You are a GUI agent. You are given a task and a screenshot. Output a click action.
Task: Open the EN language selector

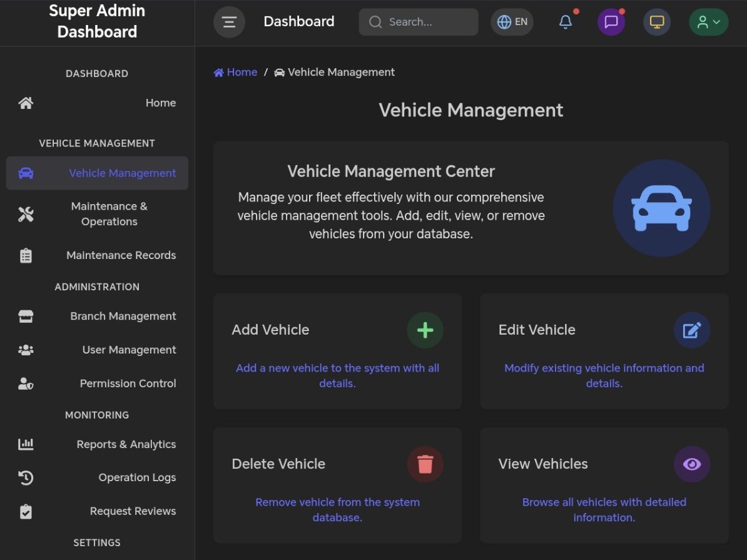pyautogui.click(x=512, y=22)
